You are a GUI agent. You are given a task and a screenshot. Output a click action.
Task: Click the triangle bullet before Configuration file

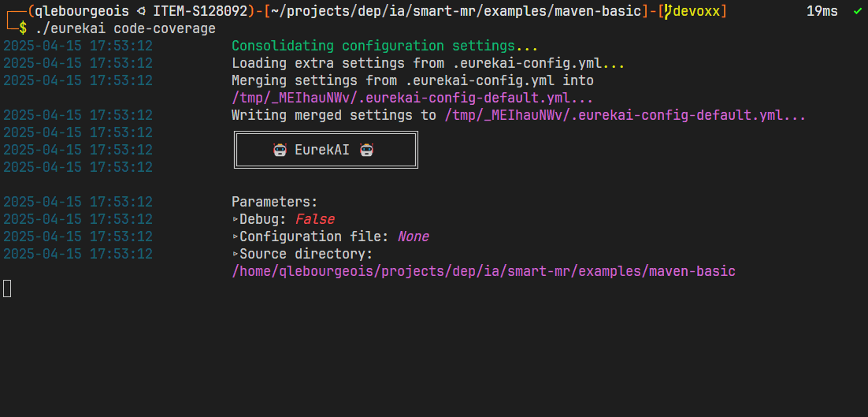point(235,236)
